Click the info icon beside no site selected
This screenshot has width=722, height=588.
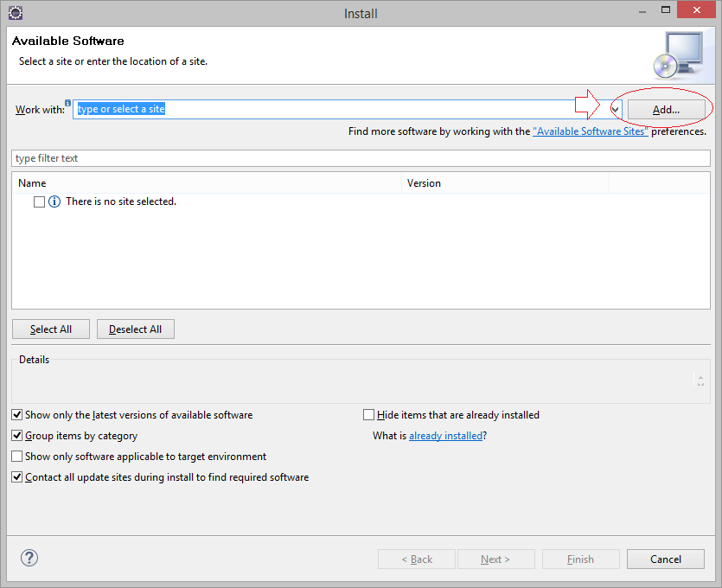(x=54, y=201)
